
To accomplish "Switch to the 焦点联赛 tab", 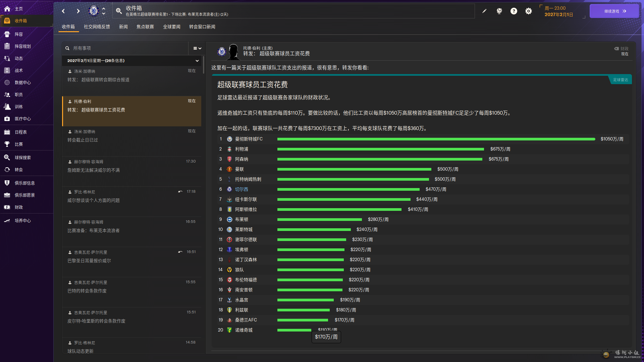I will click(x=145, y=27).
